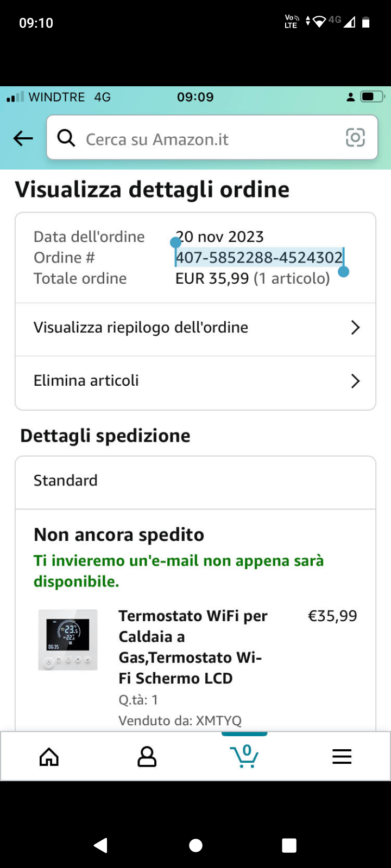This screenshot has width=391, height=868.
Task: Tap the magnifying glass search icon
Action: coord(66,138)
